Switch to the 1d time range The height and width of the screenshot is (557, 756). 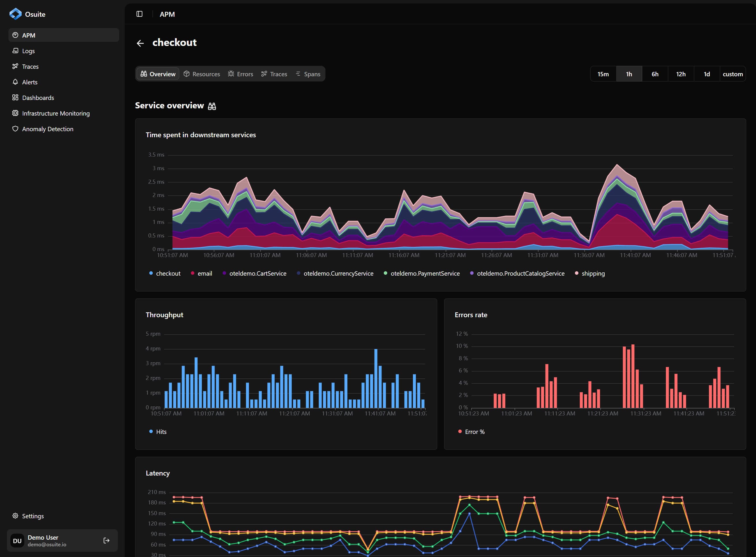click(x=706, y=73)
